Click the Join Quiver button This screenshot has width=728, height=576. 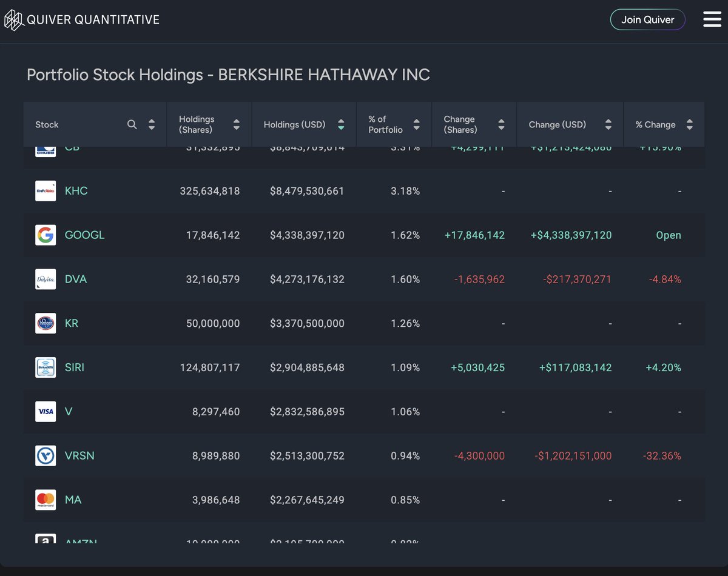click(x=647, y=19)
